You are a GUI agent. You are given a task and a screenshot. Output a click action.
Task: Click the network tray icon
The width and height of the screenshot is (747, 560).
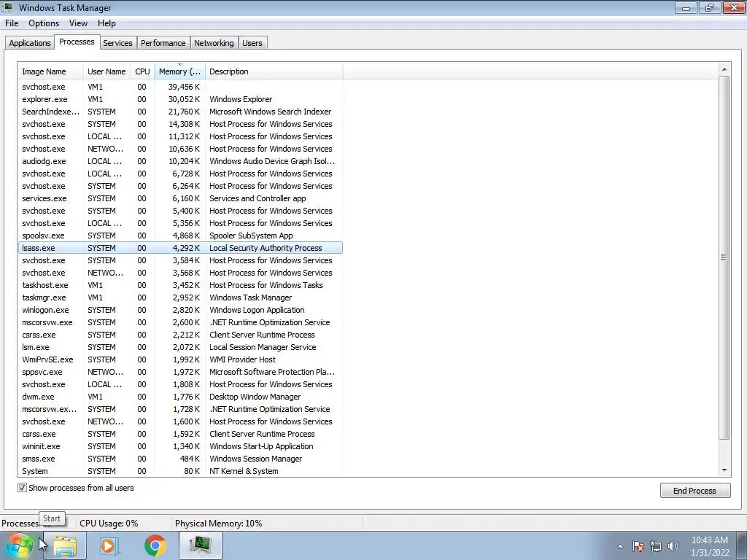[x=656, y=546]
